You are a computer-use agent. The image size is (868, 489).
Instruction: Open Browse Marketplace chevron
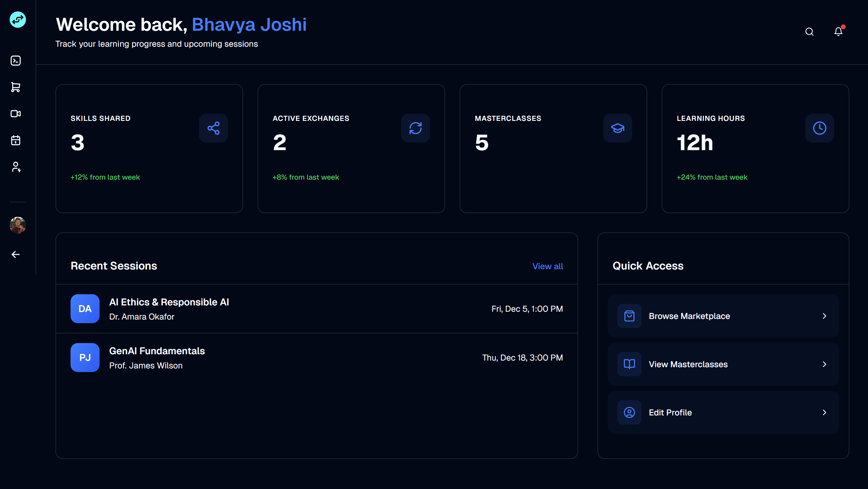click(x=824, y=316)
